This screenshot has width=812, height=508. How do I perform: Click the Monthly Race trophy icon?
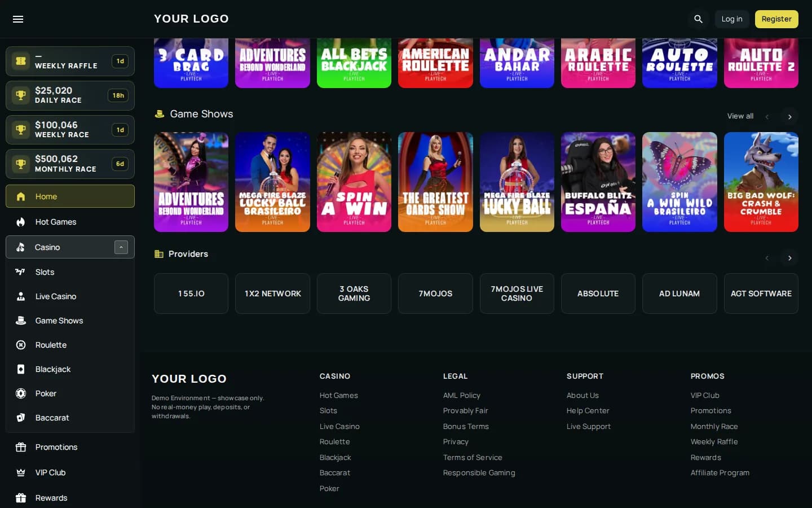21,164
